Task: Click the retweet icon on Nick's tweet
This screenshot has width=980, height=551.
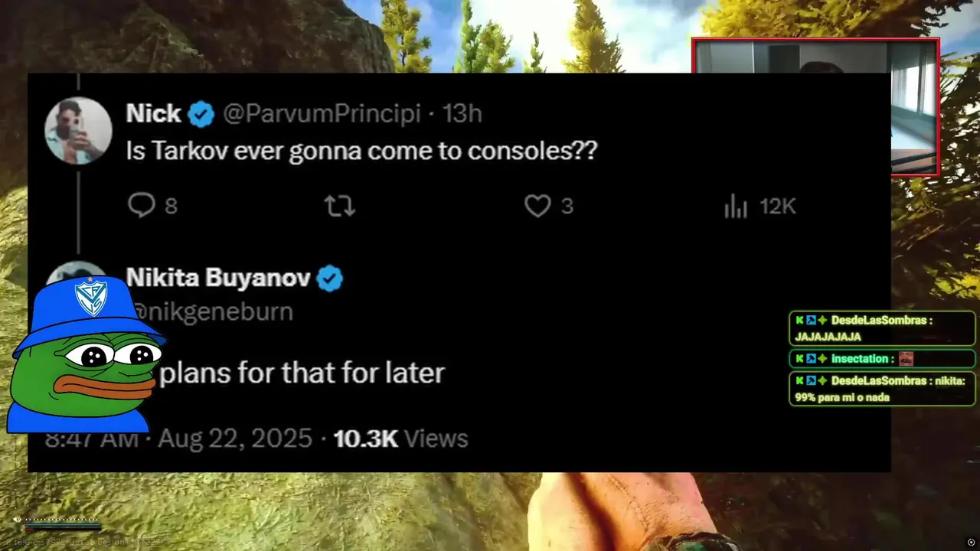Action: point(339,205)
